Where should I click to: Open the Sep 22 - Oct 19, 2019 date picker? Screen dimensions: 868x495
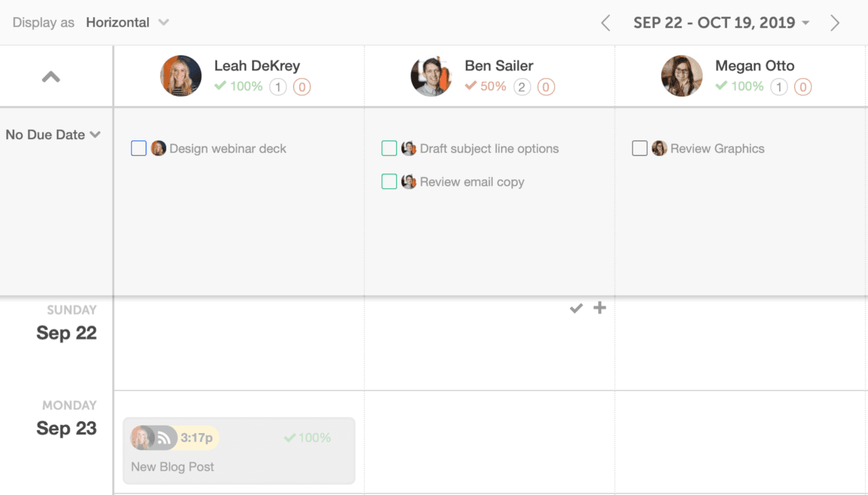click(721, 23)
